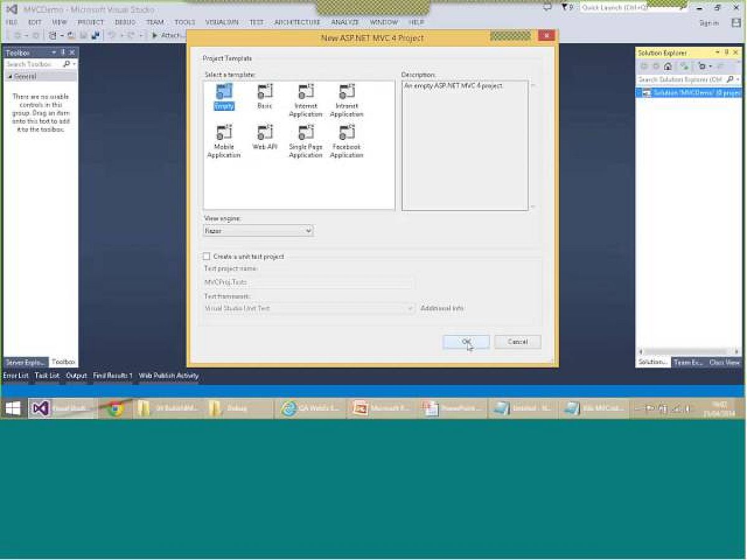
Task: Pick the Intranet Application template
Action: pos(347,92)
